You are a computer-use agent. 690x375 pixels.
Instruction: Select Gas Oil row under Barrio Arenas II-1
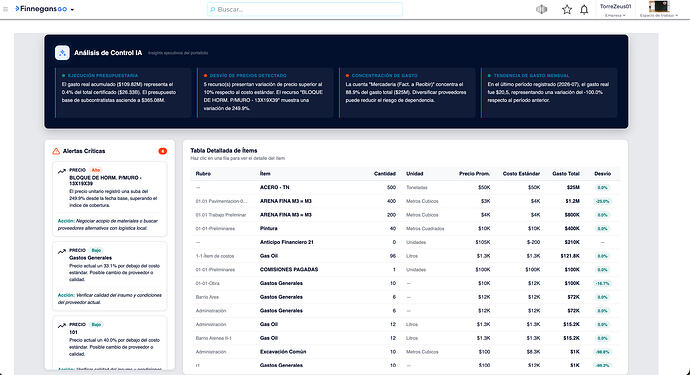405,338
